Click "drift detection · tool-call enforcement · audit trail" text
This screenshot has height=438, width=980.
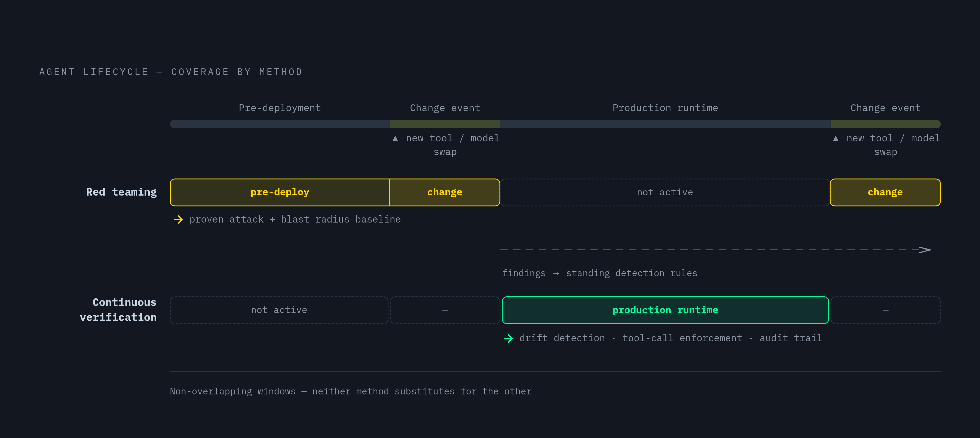pos(670,338)
